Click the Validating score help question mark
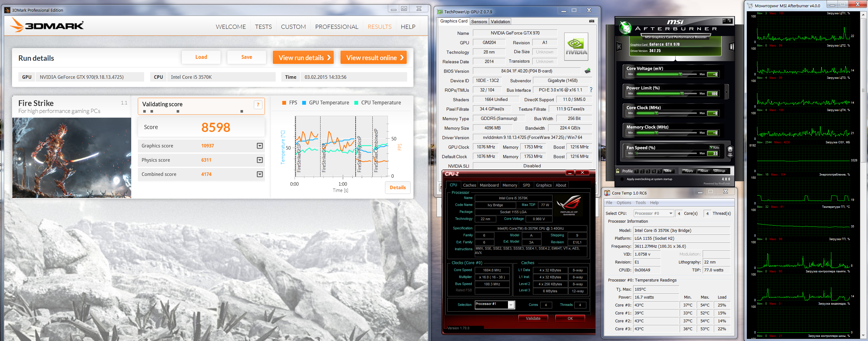 (x=258, y=105)
